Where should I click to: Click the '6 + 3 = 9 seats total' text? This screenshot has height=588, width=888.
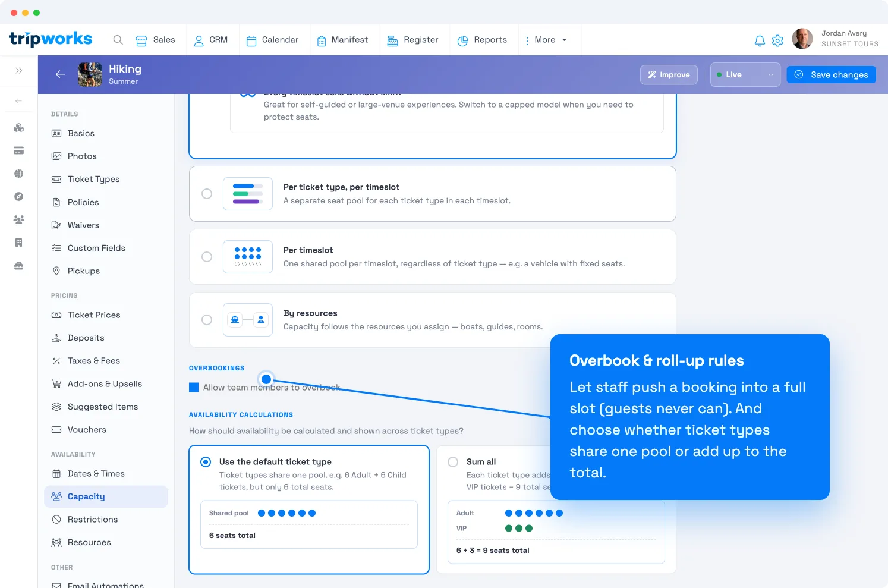click(493, 551)
